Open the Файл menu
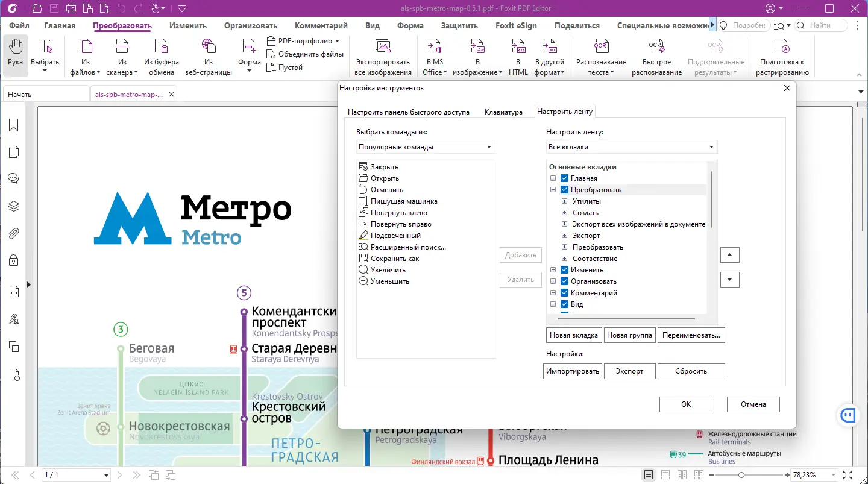The height and width of the screenshot is (484, 868). 19,26
